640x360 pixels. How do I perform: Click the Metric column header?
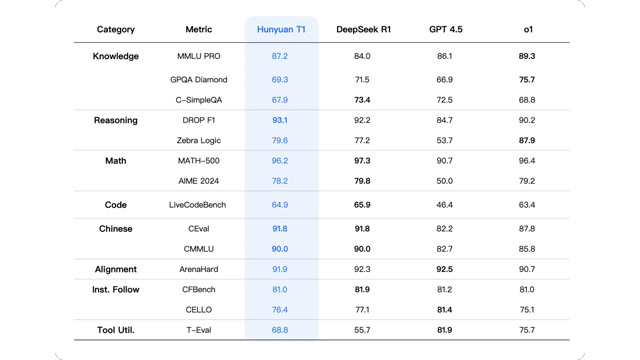click(x=199, y=29)
